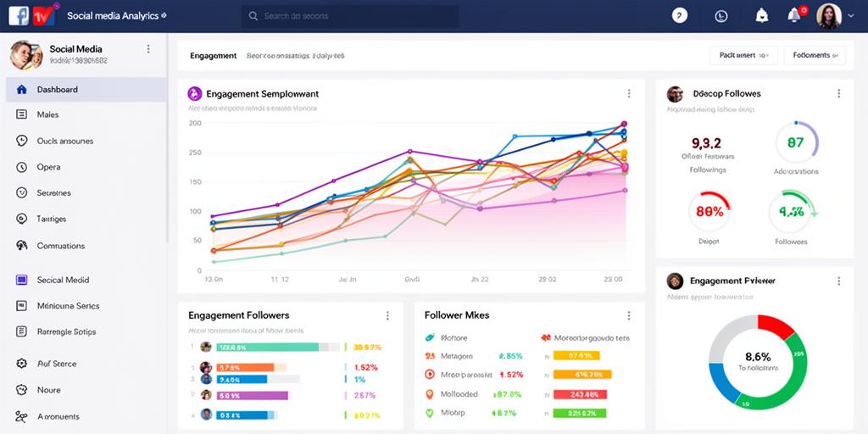Click the Dashboard home icon
The height and width of the screenshot is (434, 868).
[21, 89]
